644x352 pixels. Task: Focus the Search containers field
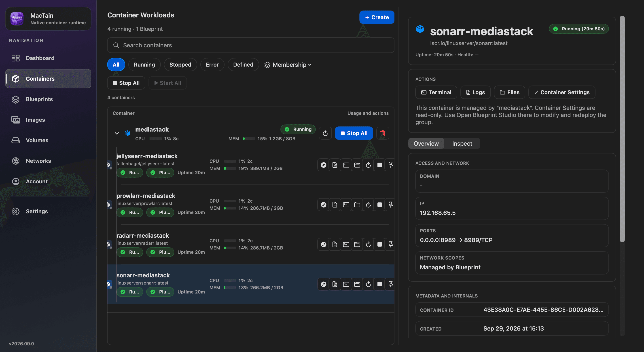(251, 45)
